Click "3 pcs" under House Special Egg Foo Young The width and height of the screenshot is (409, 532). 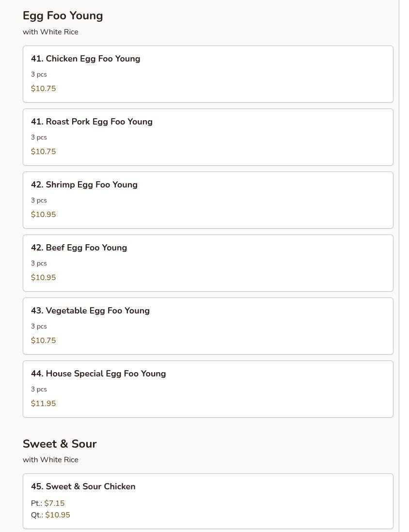(39, 390)
